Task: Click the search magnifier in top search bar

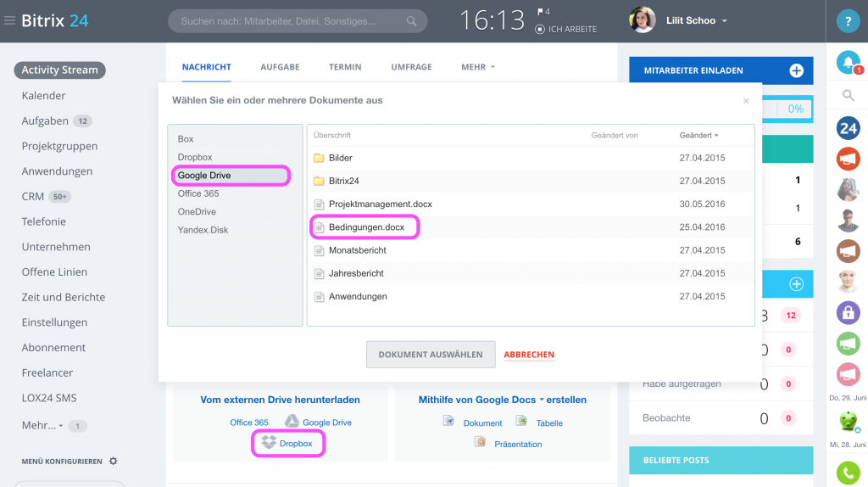Action: (411, 21)
